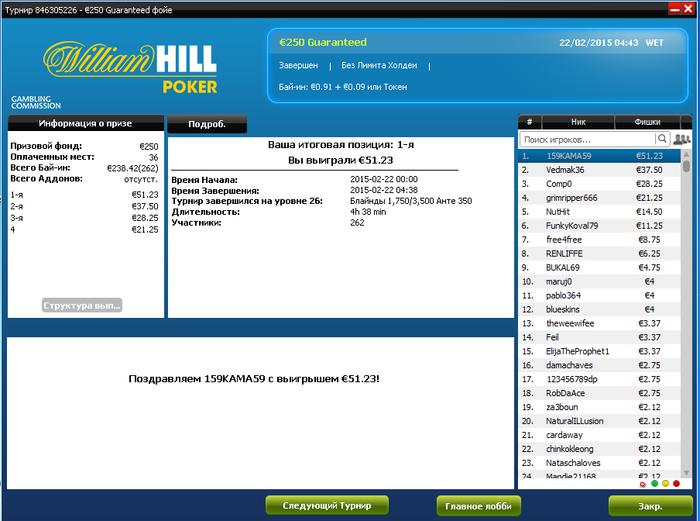Click the red status dot below player list

coord(676,483)
